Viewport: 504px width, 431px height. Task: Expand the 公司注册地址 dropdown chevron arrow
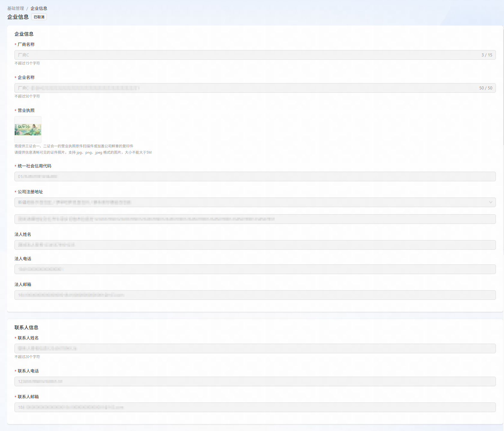click(490, 202)
